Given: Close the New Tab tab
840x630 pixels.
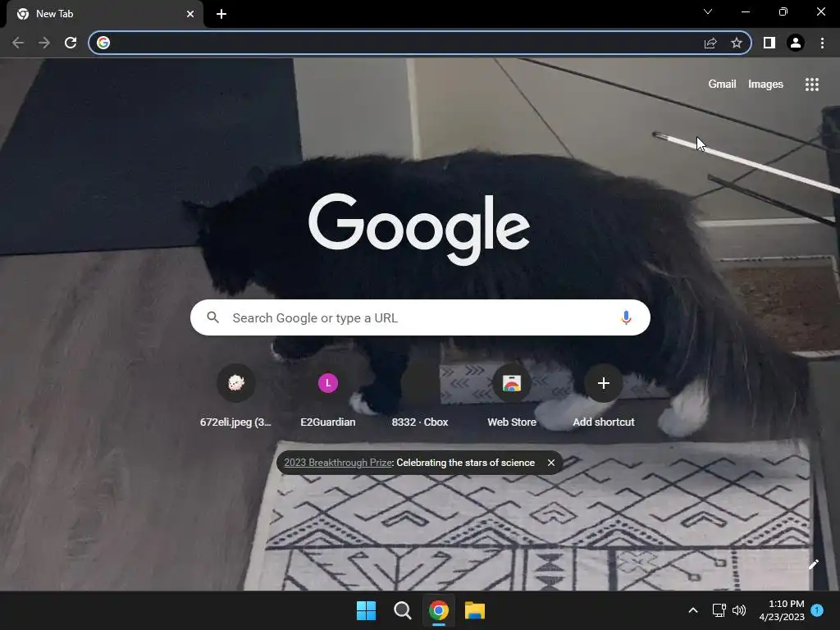Looking at the screenshot, I should (190, 14).
